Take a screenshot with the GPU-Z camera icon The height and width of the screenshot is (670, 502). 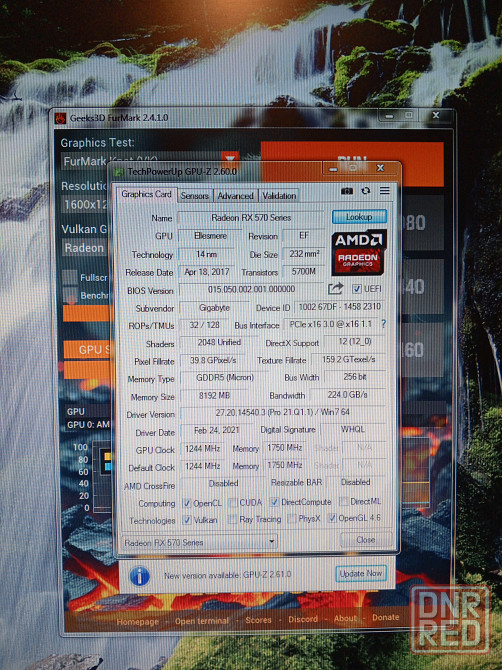click(x=346, y=191)
